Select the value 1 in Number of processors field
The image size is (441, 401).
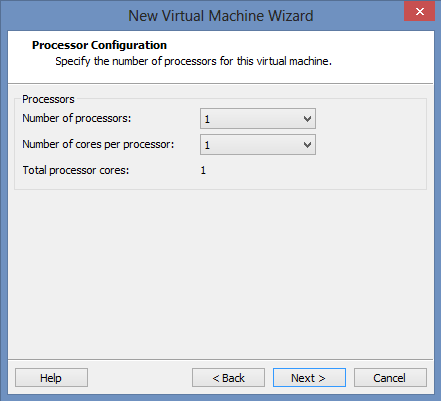point(207,119)
